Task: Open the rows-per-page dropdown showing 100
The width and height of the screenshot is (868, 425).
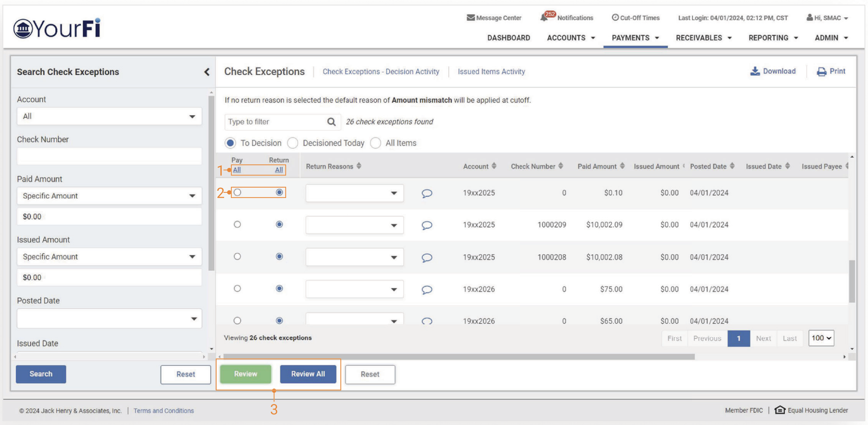Action: (x=821, y=338)
